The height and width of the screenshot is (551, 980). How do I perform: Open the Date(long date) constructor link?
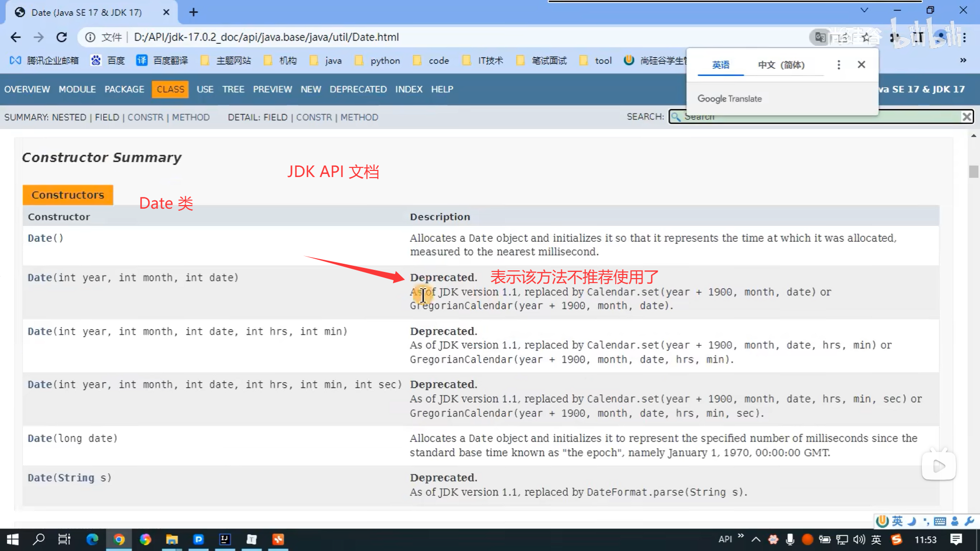coord(40,438)
